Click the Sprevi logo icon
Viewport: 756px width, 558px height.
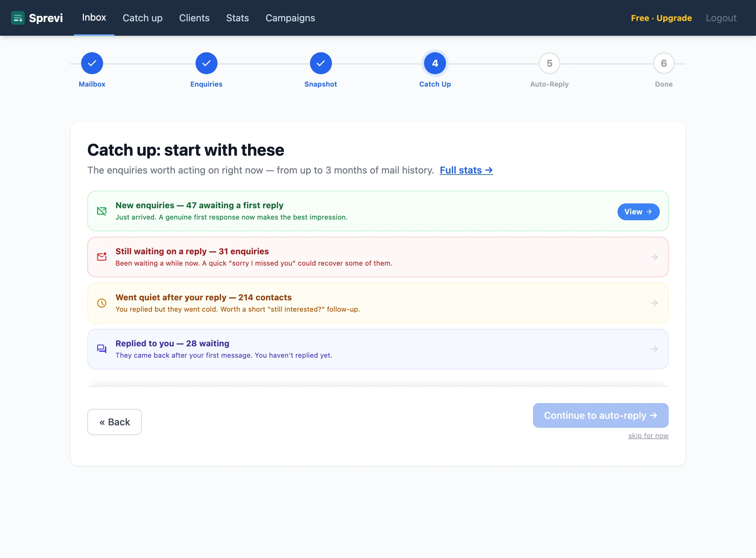click(x=18, y=18)
